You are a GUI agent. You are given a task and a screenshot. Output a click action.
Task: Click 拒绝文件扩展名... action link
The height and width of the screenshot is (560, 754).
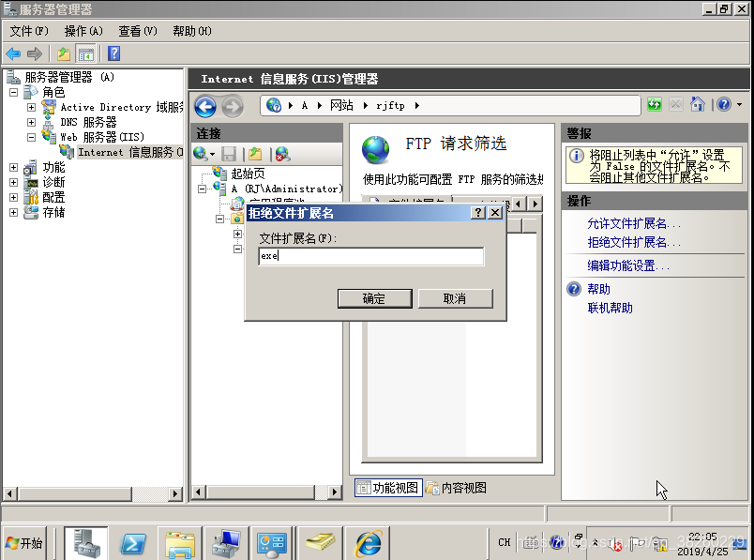pyautogui.click(x=634, y=242)
